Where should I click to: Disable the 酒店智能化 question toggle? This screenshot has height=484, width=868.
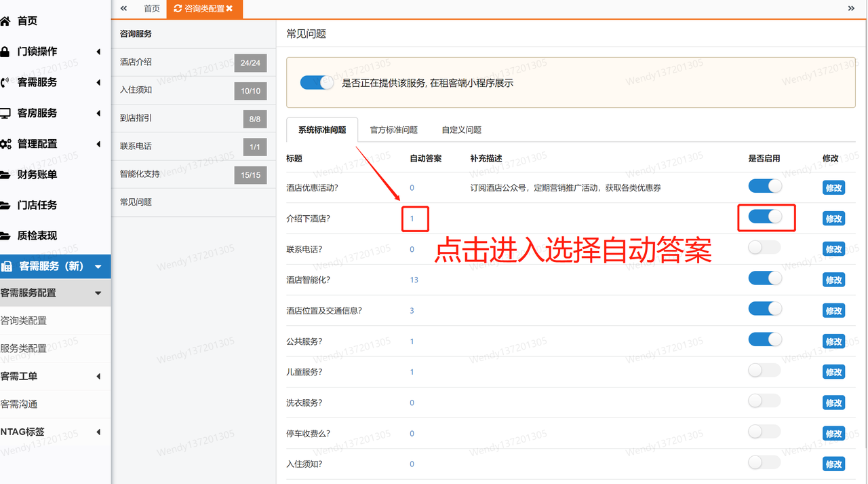click(764, 278)
